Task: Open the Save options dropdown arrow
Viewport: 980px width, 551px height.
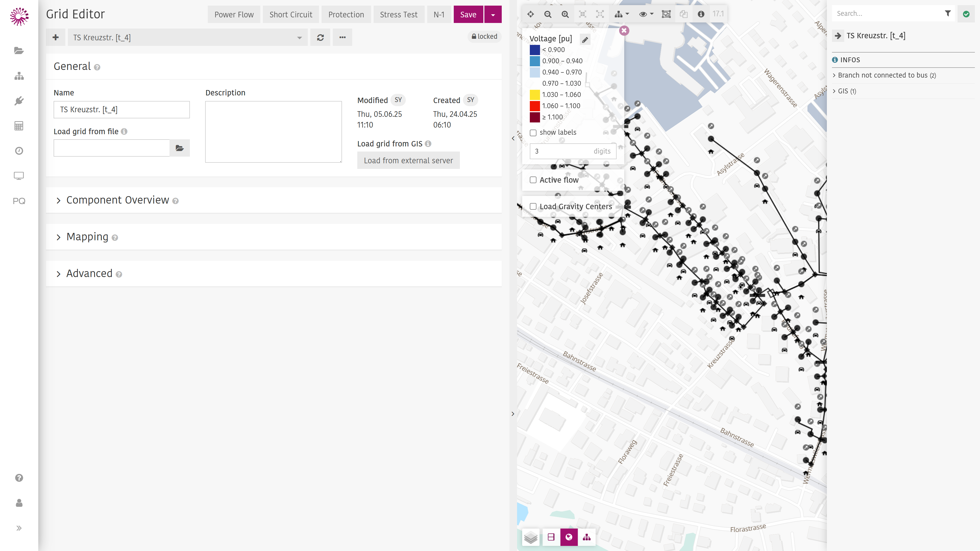Action: [493, 15]
